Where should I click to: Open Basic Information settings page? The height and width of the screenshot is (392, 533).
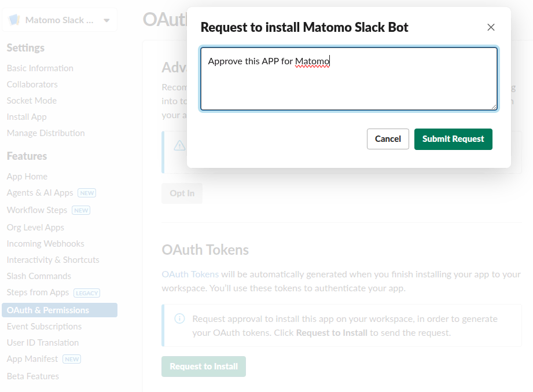[x=40, y=68]
